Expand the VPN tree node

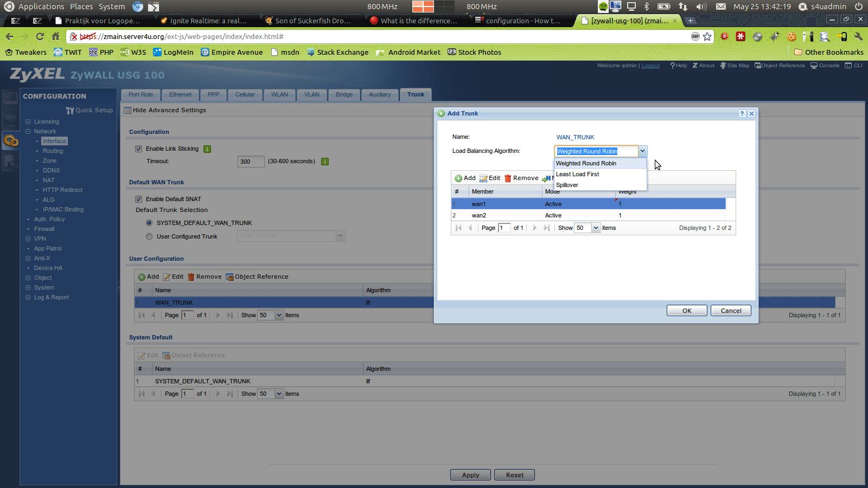pos(28,239)
